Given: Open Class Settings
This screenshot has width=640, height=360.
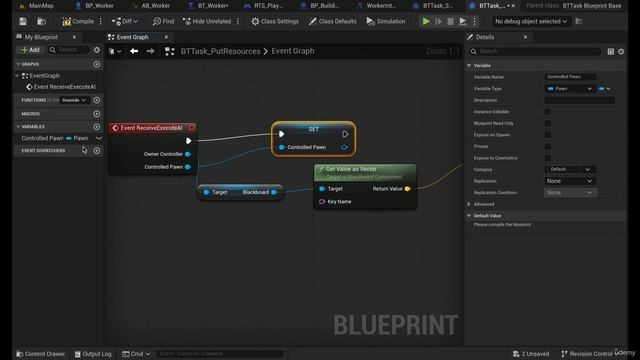Looking at the screenshot, I should point(274,21).
